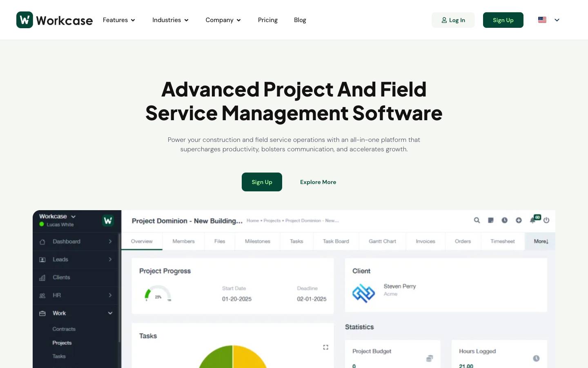Image resolution: width=588 pixels, height=368 pixels.
Task: Collapse the Work sidebar section chevron
Action: 110,314
